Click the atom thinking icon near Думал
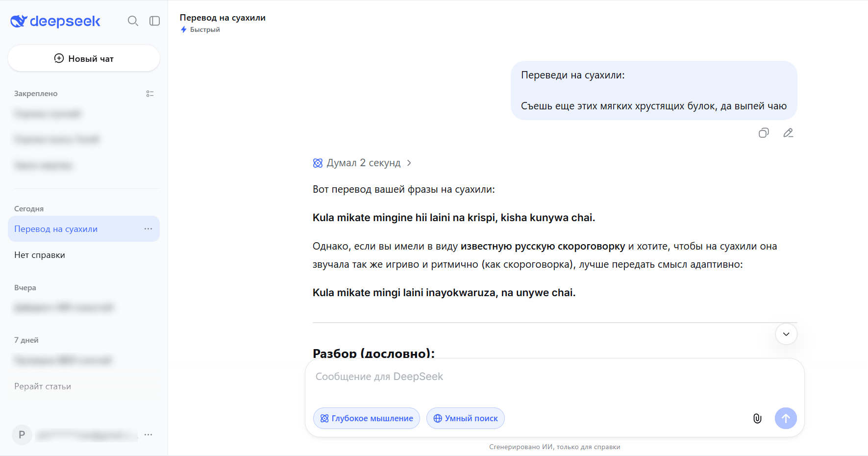The image size is (868, 456). pyautogui.click(x=318, y=163)
